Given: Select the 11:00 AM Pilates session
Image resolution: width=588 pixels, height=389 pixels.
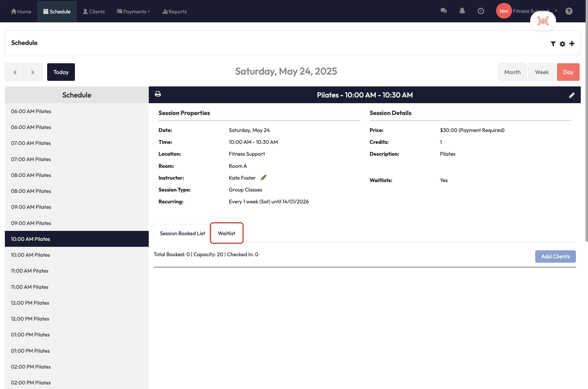Looking at the screenshot, I should coord(30,271).
